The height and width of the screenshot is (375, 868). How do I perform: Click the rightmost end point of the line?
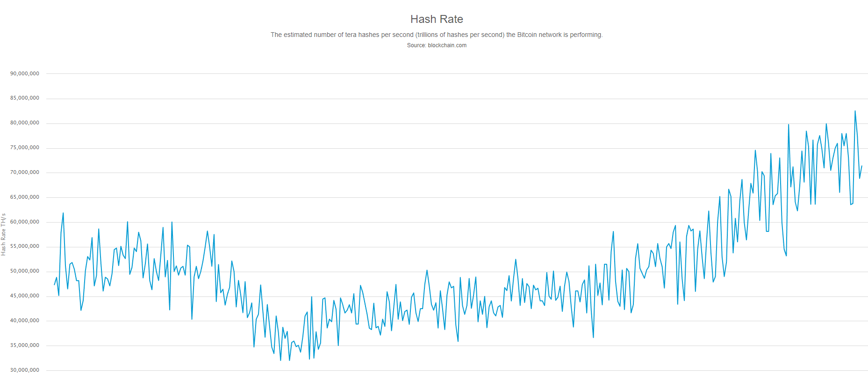coord(861,166)
